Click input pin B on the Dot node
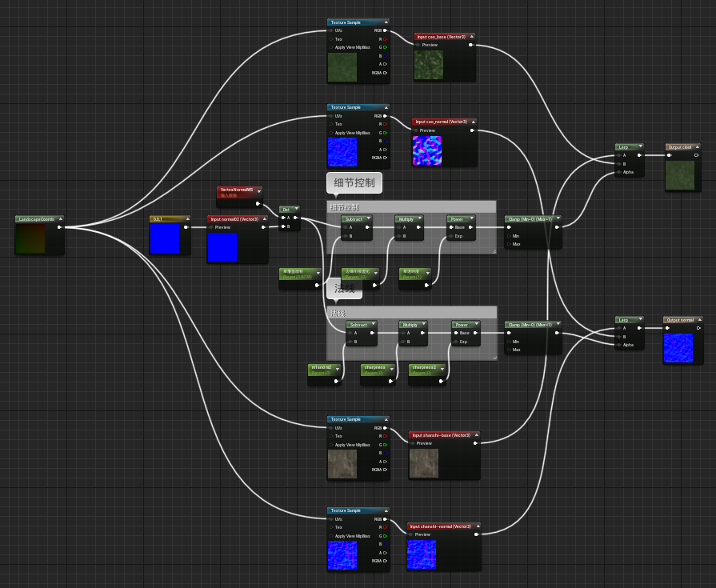 click(x=283, y=226)
